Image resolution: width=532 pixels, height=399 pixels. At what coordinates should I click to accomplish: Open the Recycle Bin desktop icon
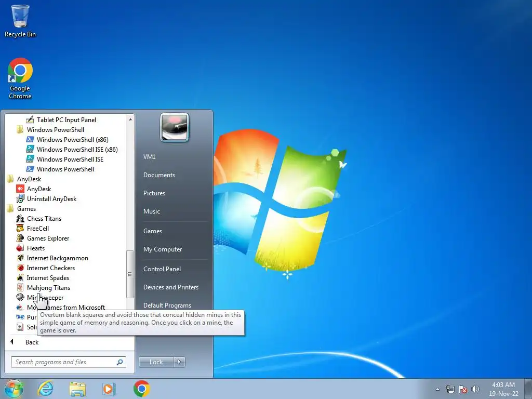point(20,21)
